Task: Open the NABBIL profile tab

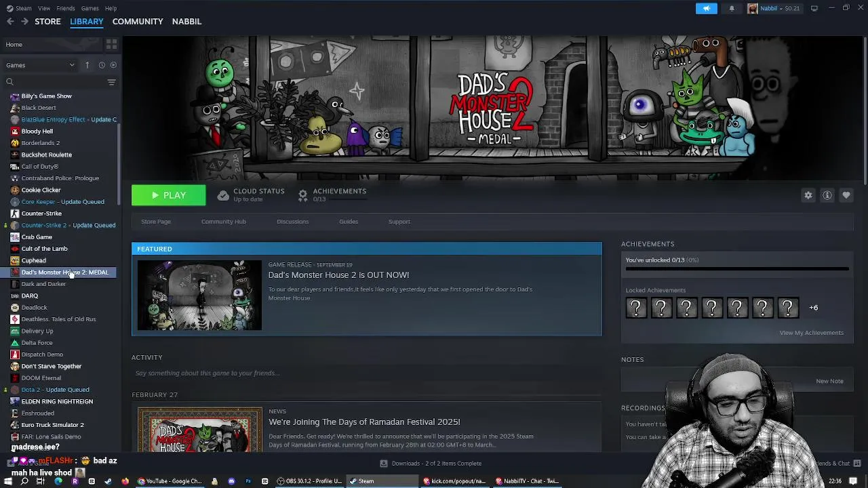Action: pyautogui.click(x=186, y=22)
